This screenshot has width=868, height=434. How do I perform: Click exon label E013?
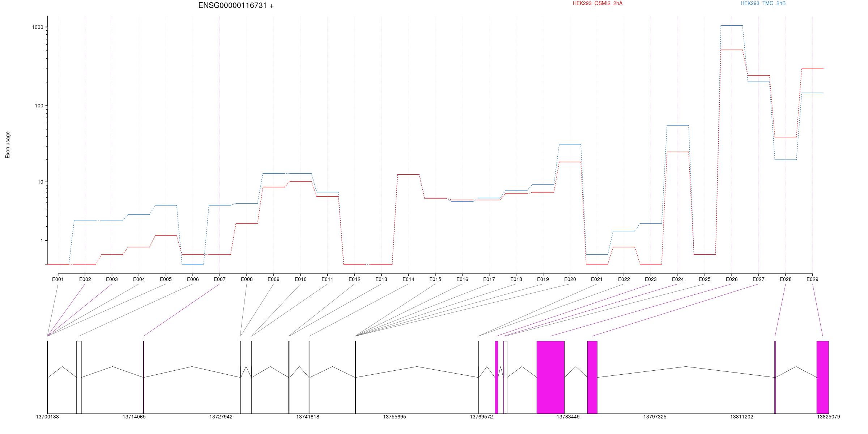click(x=381, y=279)
